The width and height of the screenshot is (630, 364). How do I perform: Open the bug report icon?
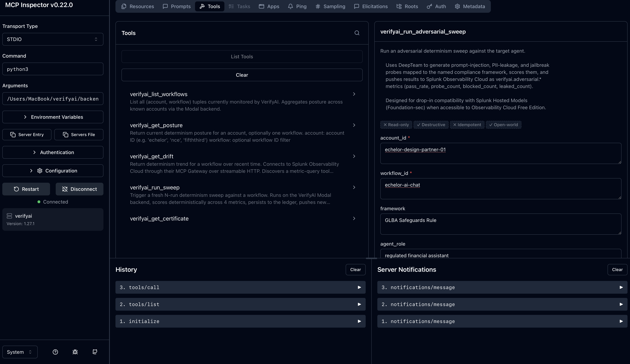coord(75,352)
